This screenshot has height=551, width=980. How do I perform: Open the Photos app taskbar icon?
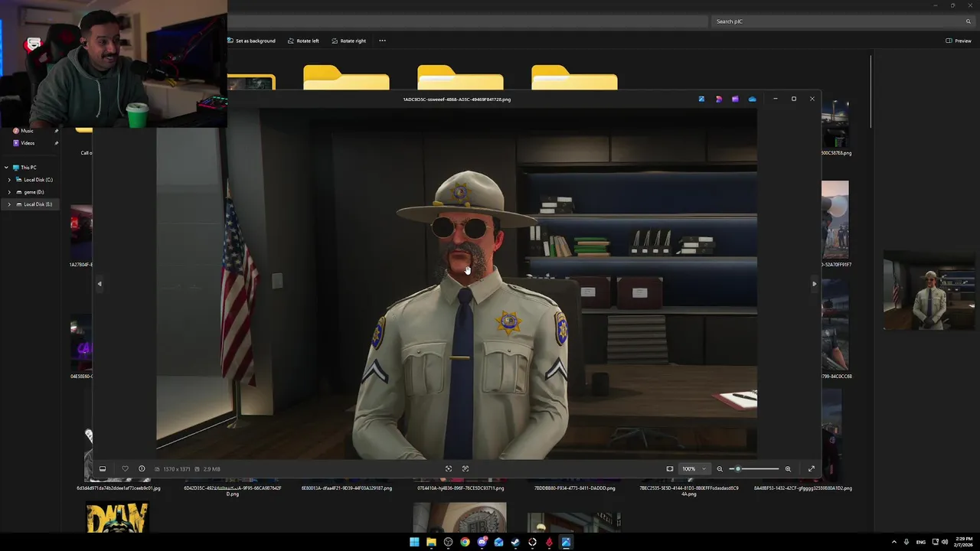coord(566,542)
